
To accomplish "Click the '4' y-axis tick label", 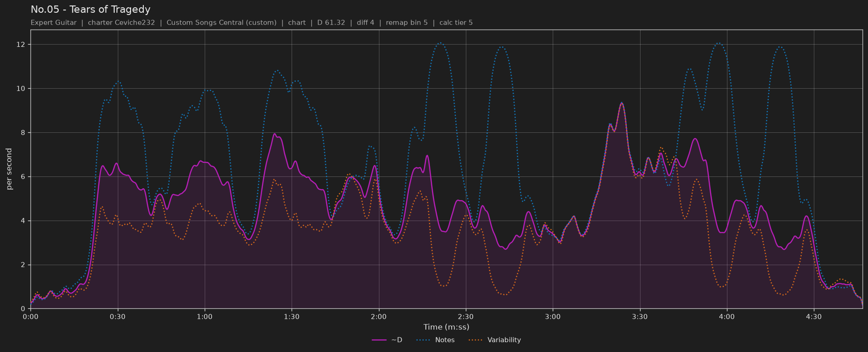I will coord(23,221).
